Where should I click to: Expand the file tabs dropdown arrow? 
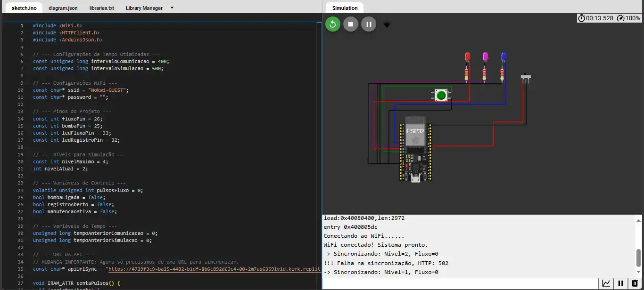[x=172, y=8]
